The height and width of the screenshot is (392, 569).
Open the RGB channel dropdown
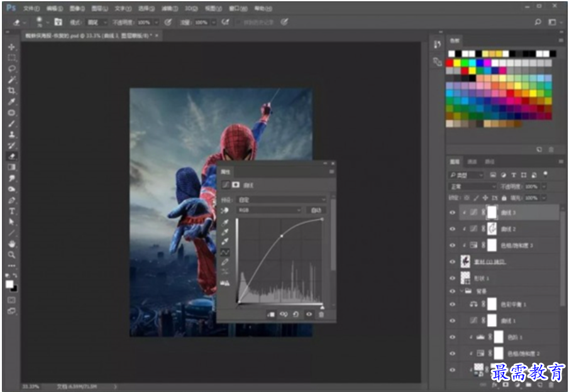click(x=269, y=210)
